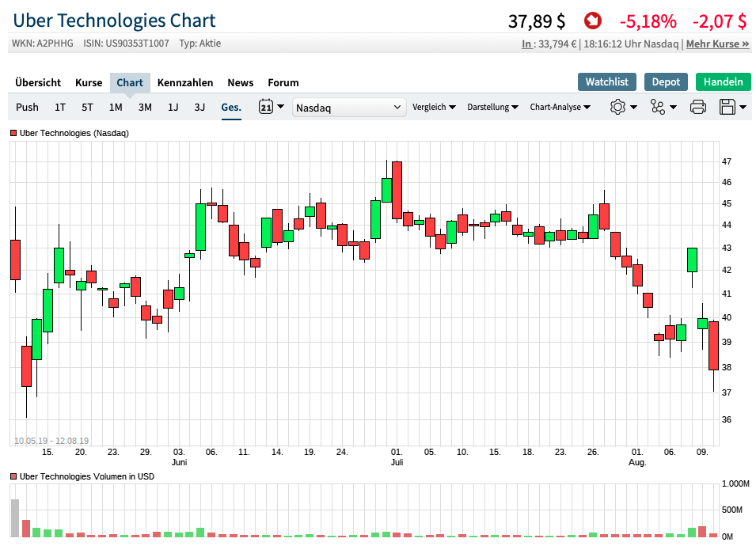Print the chart via printer icon
Screen dimensions: 756x546
(x=697, y=107)
